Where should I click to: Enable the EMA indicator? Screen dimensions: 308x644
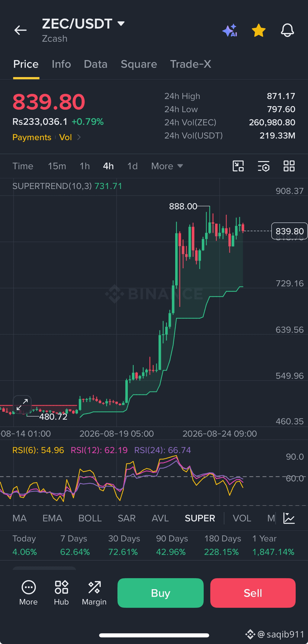(x=52, y=518)
